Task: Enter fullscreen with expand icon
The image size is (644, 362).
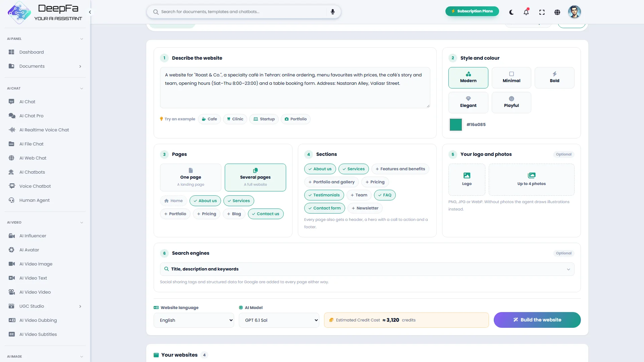Action: [x=542, y=12]
